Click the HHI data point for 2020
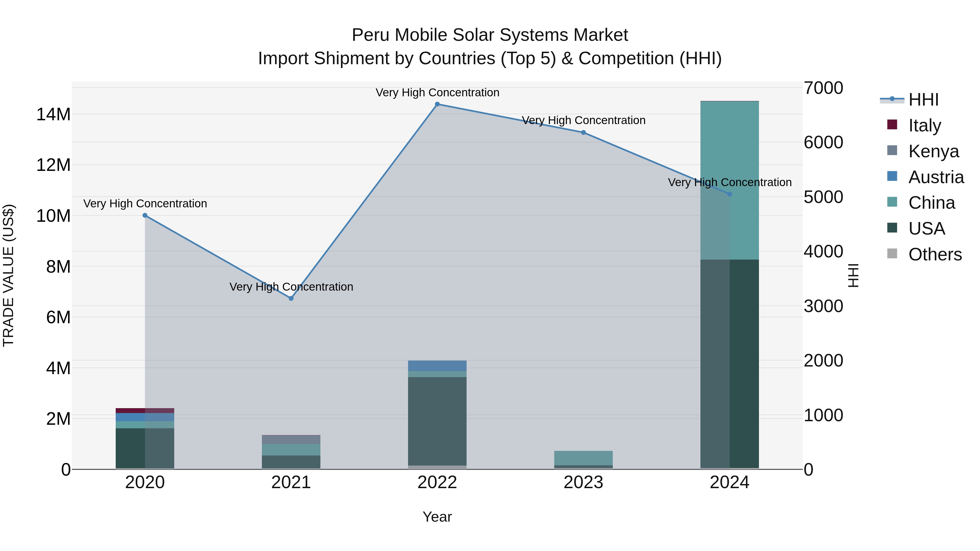980x551 pixels. pyautogui.click(x=145, y=216)
